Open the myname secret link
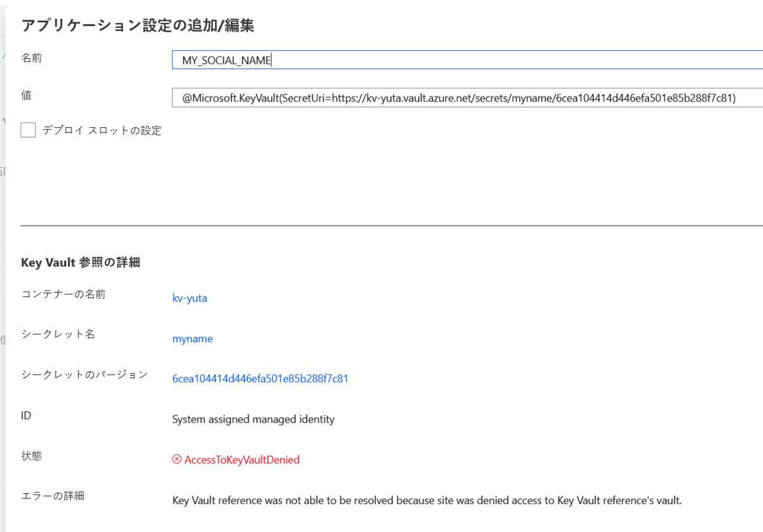This screenshot has width=763, height=532. click(x=193, y=339)
